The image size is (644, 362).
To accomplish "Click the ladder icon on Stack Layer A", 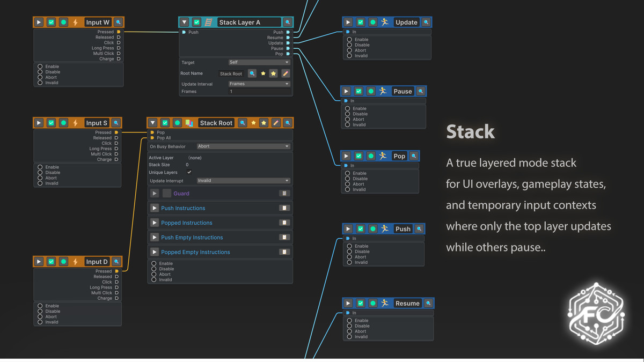I will 209,23.
